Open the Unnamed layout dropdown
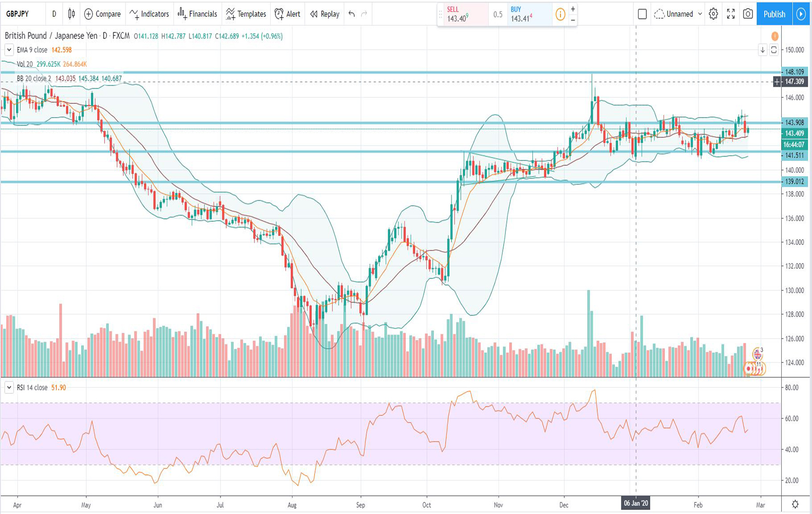Image resolution: width=812 pixels, height=514 pixels. click(700, 14)
